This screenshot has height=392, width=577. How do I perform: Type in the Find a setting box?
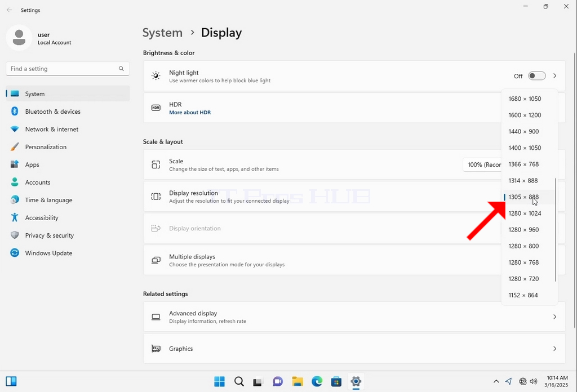(x=68, y=69)
